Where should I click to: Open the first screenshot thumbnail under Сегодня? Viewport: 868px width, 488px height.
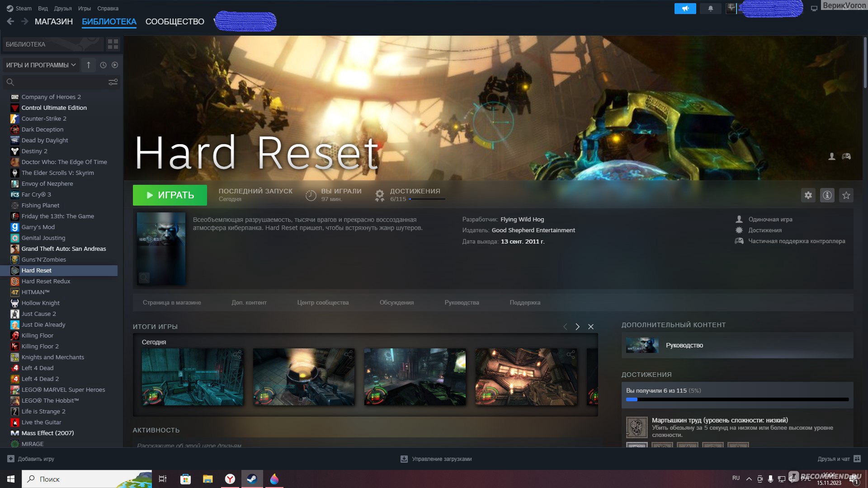pyautogui.click(x=193, y=377)
